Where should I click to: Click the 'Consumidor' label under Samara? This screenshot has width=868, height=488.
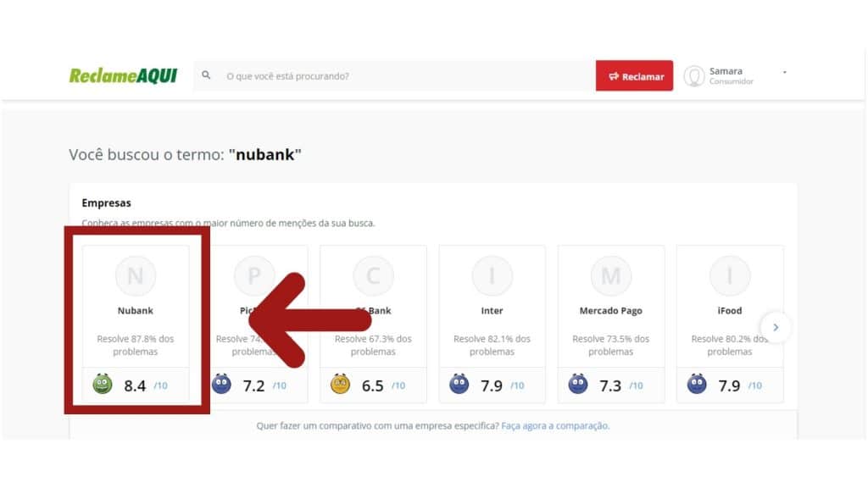[732, 81]
